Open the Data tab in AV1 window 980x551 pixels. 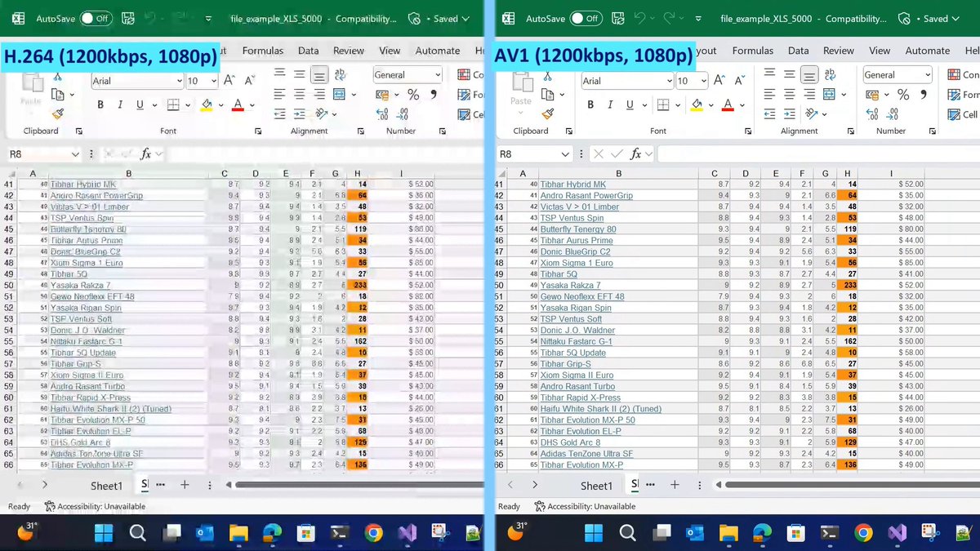(x=798, y=51)
